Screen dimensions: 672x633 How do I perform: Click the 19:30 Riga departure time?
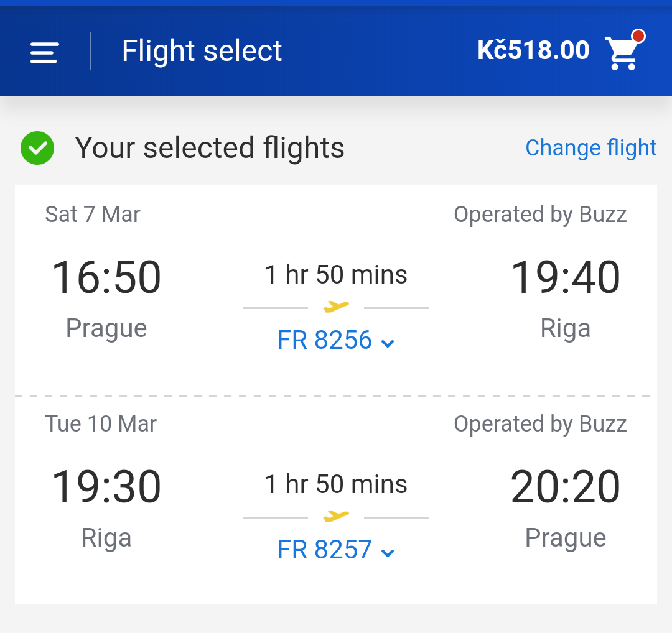click(106, 486)
